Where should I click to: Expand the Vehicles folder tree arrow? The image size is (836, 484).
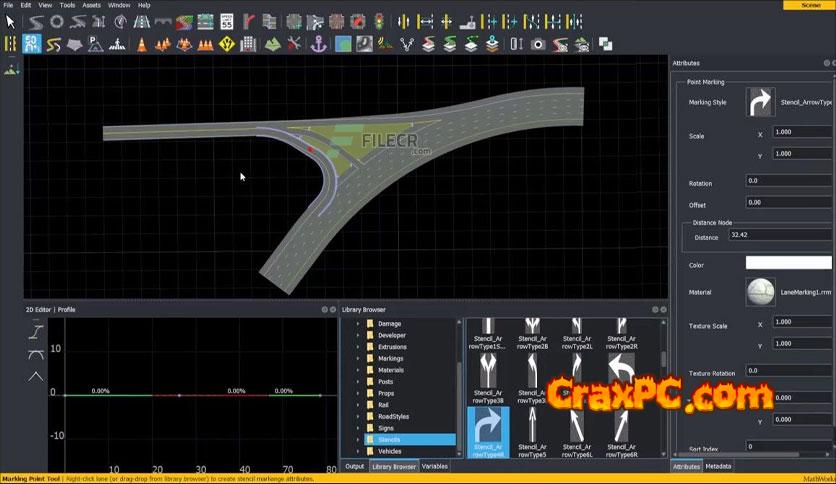click(358, 451)
